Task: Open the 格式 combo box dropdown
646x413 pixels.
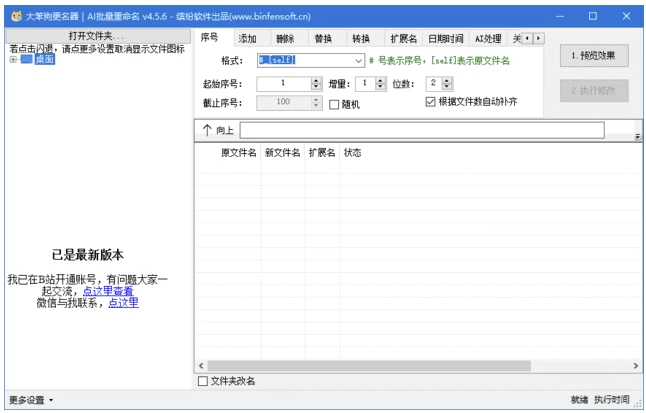Action: (x=358, y=60)
